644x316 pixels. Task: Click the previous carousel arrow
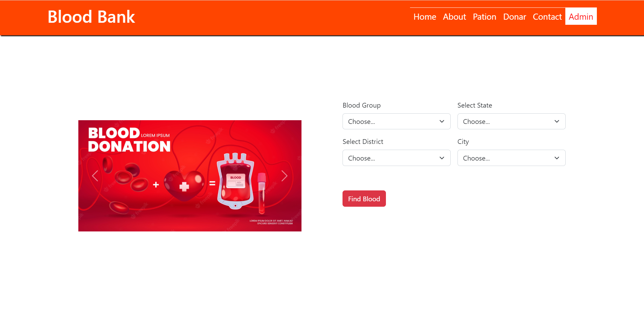[x=95, y=175]
